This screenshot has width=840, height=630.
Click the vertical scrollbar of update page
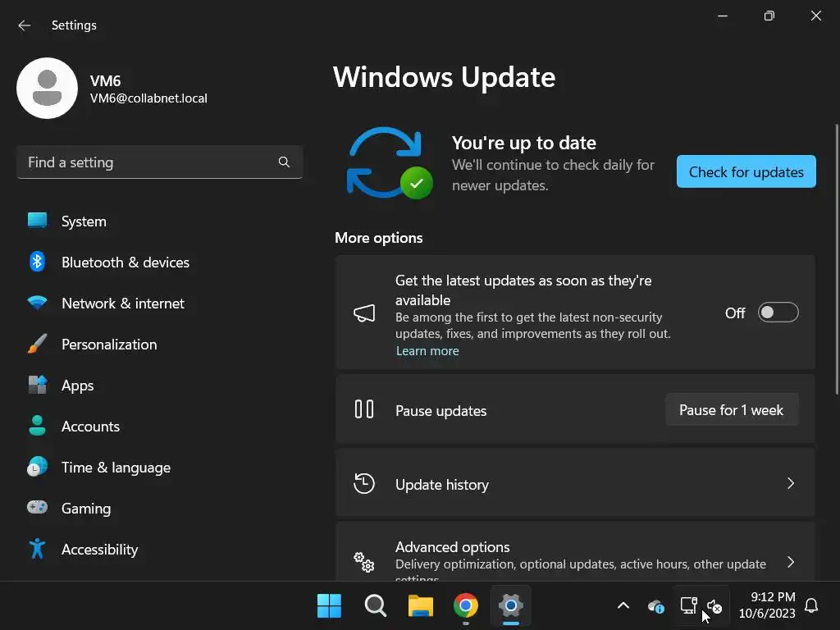836,260
